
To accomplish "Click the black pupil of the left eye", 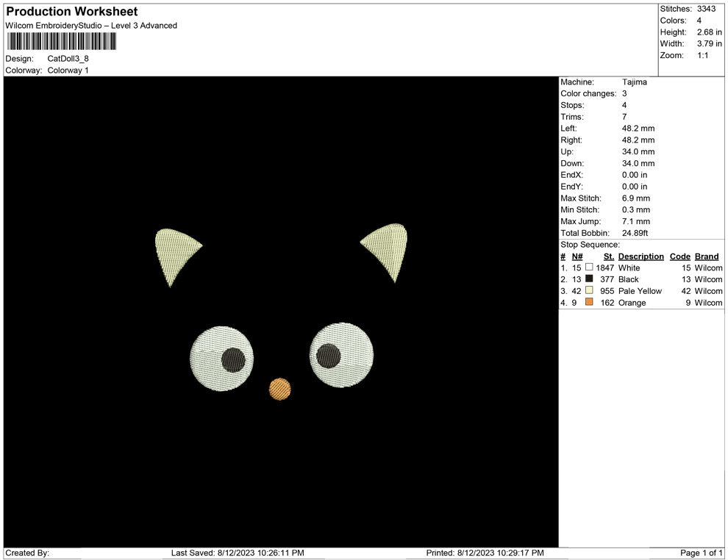I will [233, 359].
